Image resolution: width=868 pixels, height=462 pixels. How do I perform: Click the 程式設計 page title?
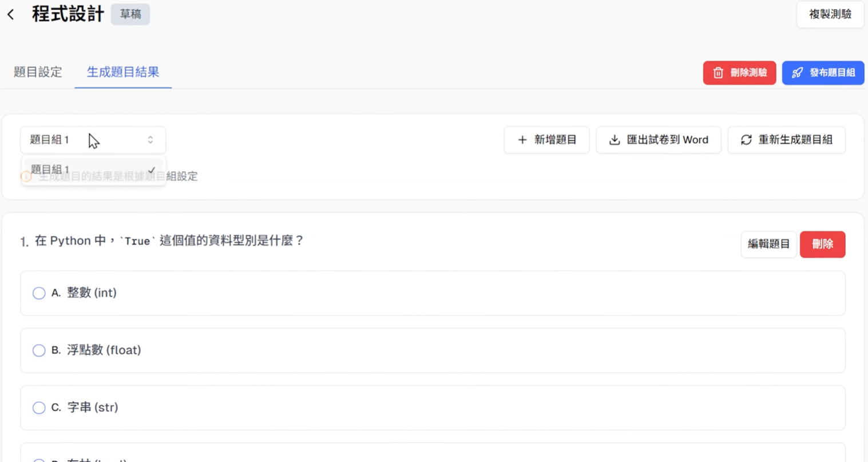[68, 14]
